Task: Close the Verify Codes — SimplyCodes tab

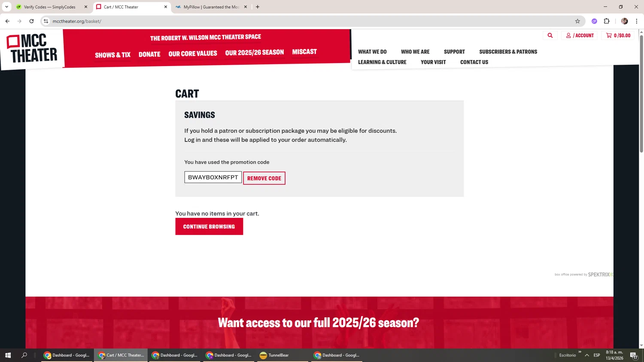Action: point(86,7)
